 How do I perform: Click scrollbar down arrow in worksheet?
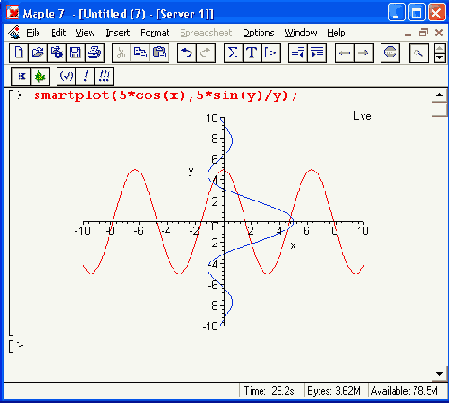point(439,374)
